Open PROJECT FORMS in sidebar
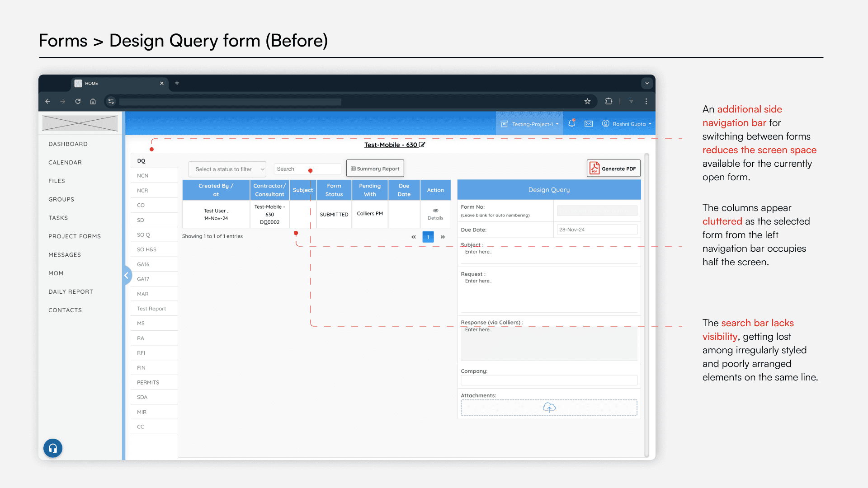Image resolution: width=868 pixels, height=488 pixels. point(75,237)
